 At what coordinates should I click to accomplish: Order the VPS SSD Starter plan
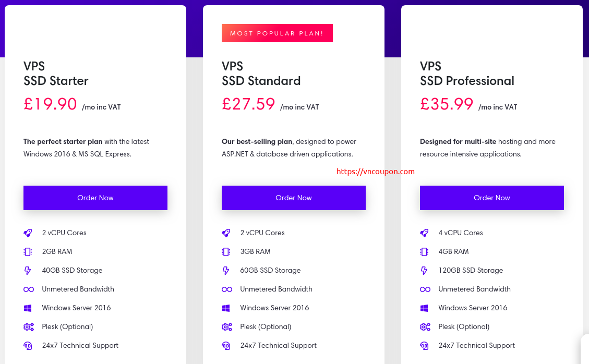click(x=95, y=198)
